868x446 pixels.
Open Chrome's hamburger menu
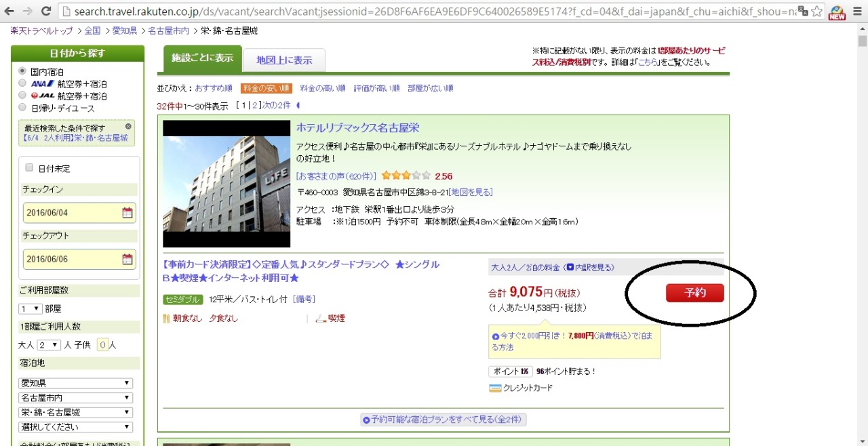(856, 12)
